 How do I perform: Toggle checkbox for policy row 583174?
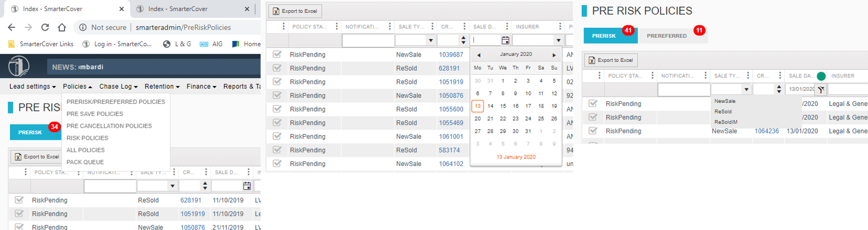tap(277, 150)
